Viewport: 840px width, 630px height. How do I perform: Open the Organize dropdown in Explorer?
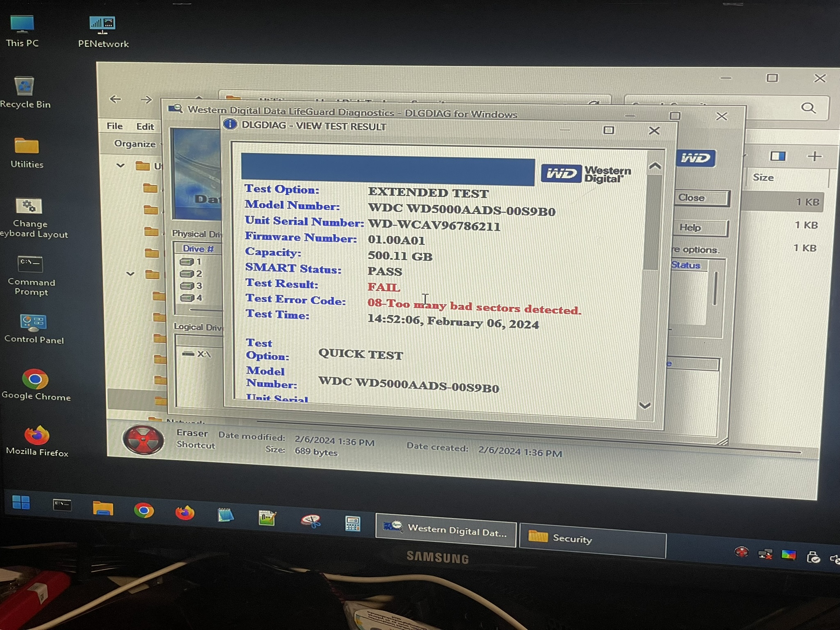(135, 144)
